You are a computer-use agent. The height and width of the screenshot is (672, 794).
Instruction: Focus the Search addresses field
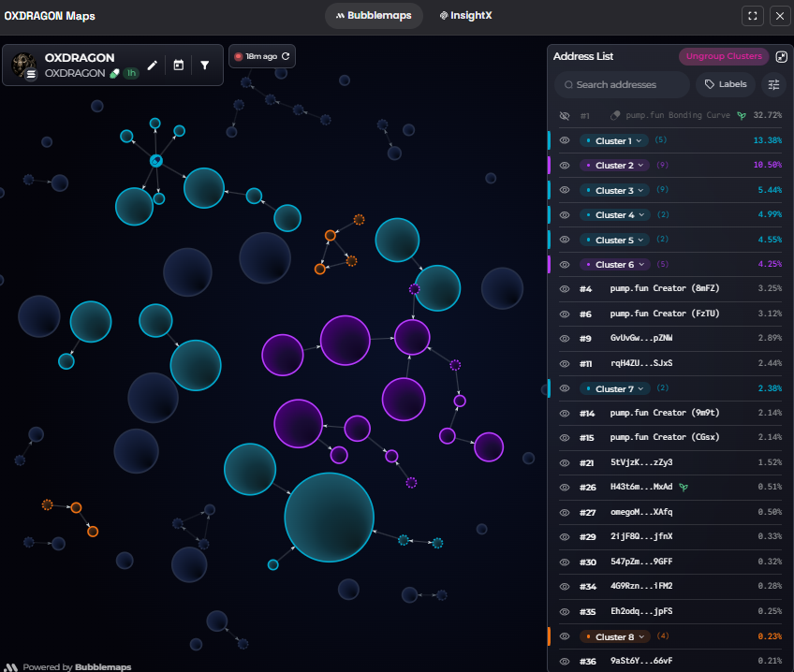623,84
